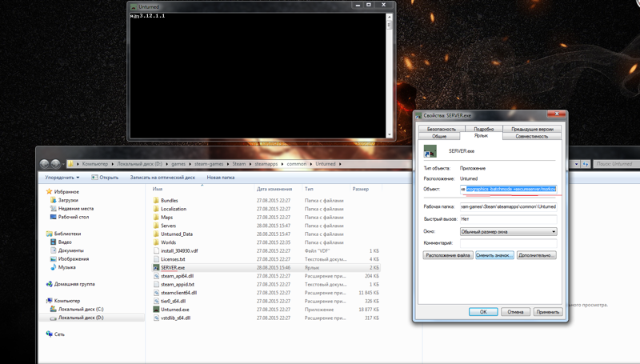The height and width of the screenshot is (364, 640).
Task: Click the Избранное star icon
Action: coord(50,191)
